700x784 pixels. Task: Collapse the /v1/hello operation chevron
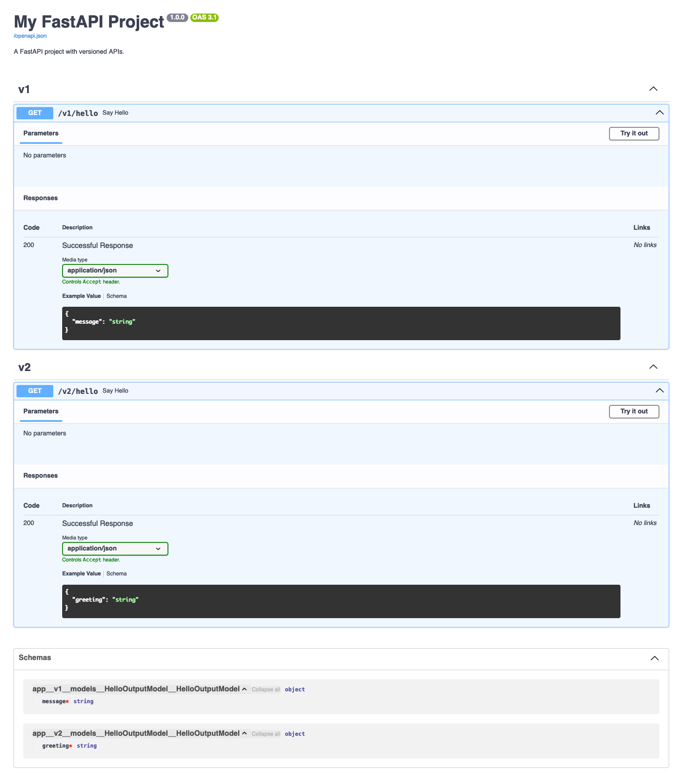coord(659,113)
